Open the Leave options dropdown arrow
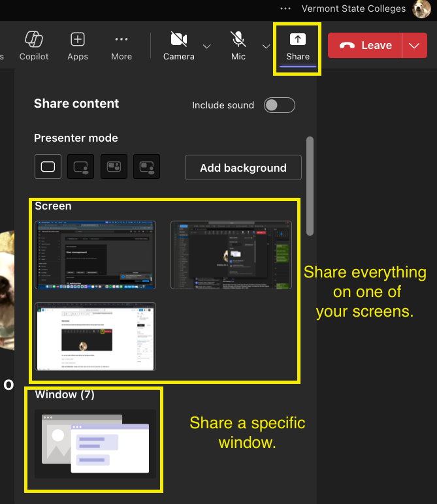 click(414, 45)
